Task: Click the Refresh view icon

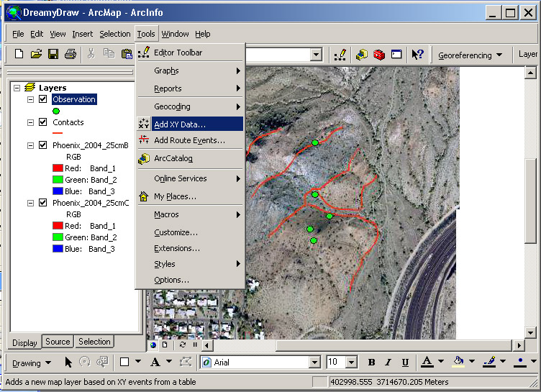Action: pos(183,345)
